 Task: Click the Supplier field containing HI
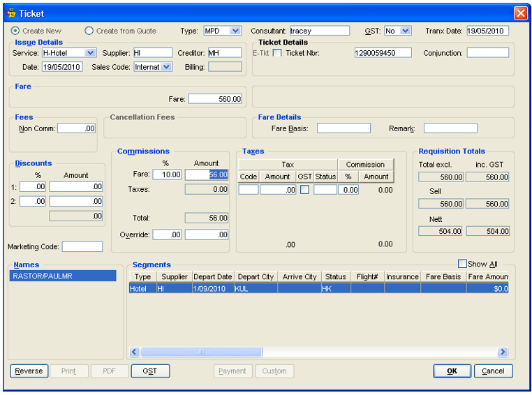pos(153,53)
